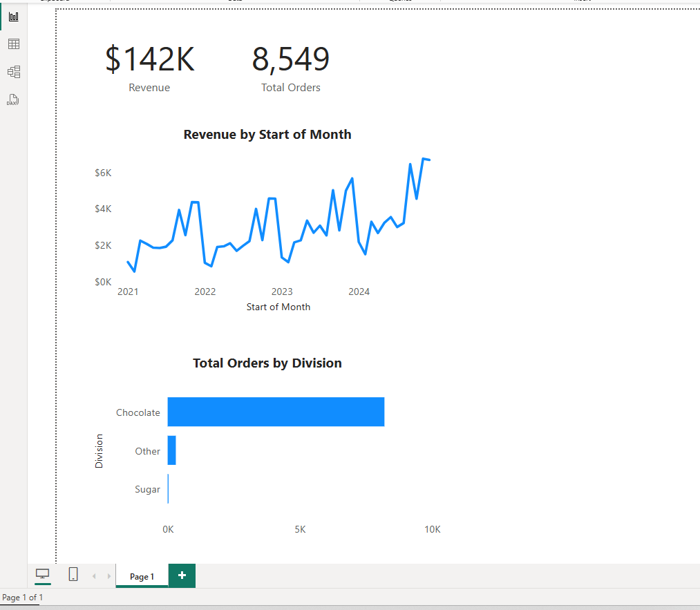The width and height of the screenshot is (700, 610).
Task: Click the 2021 x-axis label
Action: pos(128,292)
